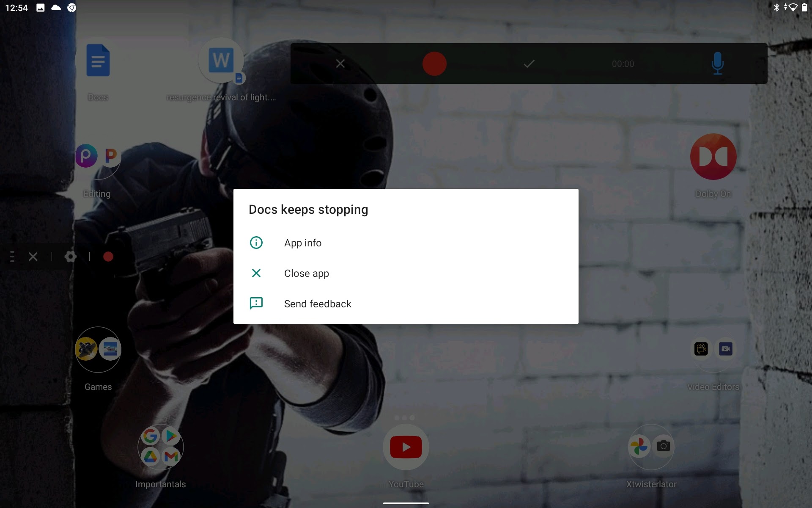Select Close app in the dialog
Viewport: 812px width, 508px height.
(x=306, y=273)
